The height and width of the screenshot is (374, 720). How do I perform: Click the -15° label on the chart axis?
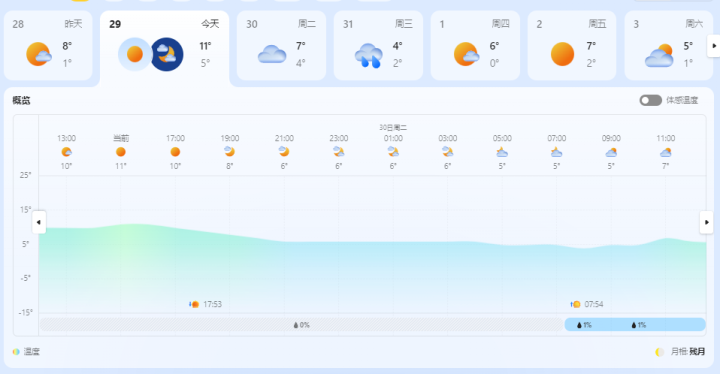pyautogui.click(x=26, y=312)
